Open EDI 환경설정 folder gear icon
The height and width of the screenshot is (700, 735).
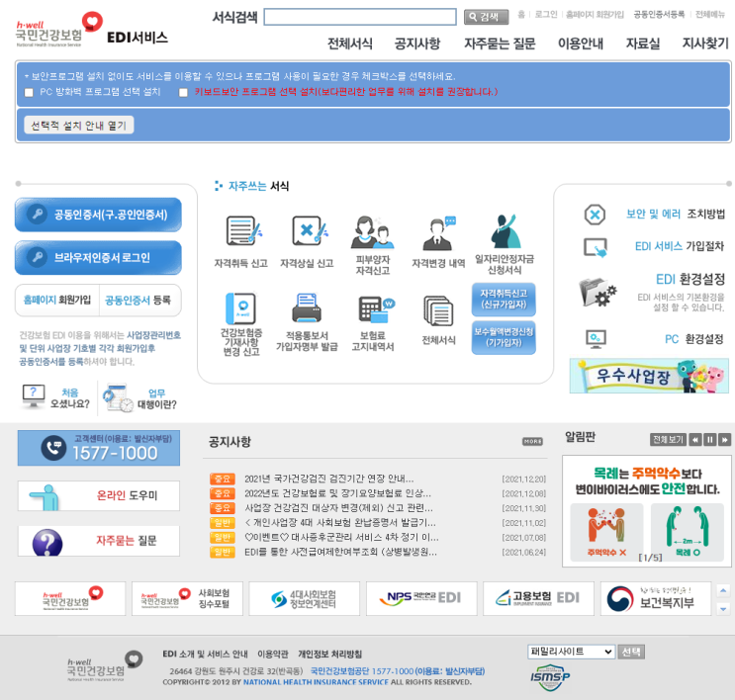[x=597, y=292]
